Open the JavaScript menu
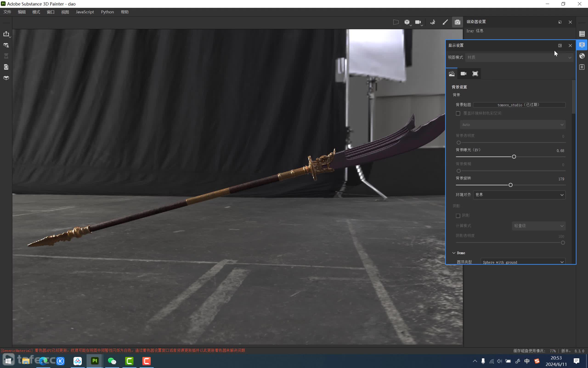This screenshot has width=588, height=368. click(x=85, y=12)
